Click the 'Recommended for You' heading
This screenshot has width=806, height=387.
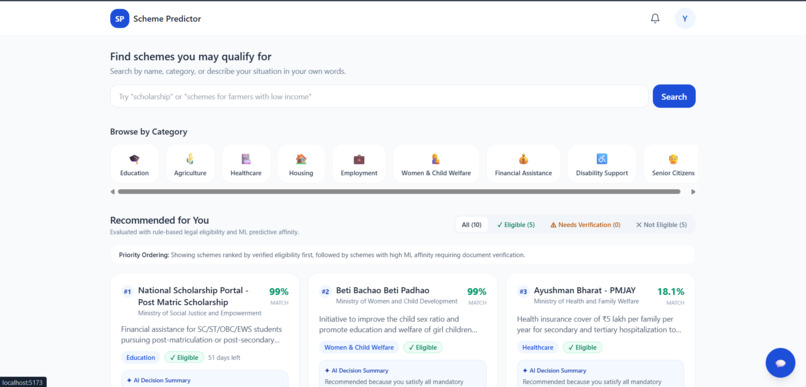pos(159,220)
